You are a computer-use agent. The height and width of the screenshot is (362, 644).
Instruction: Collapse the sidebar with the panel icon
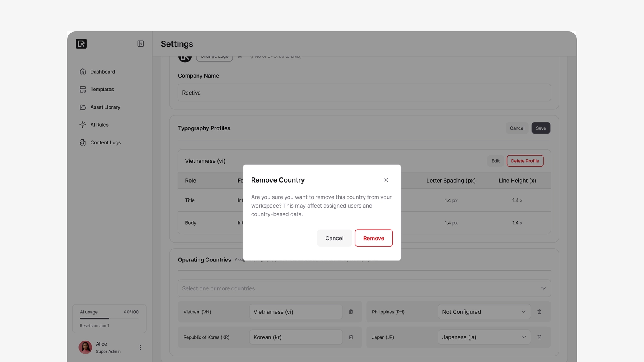pos(140,43)
